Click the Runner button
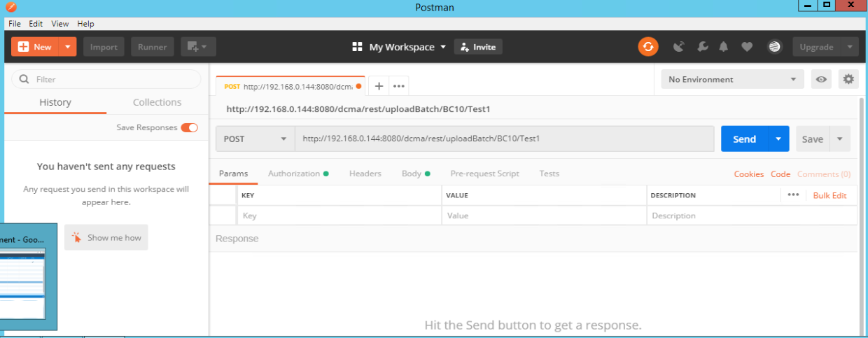 coord(152,47)
